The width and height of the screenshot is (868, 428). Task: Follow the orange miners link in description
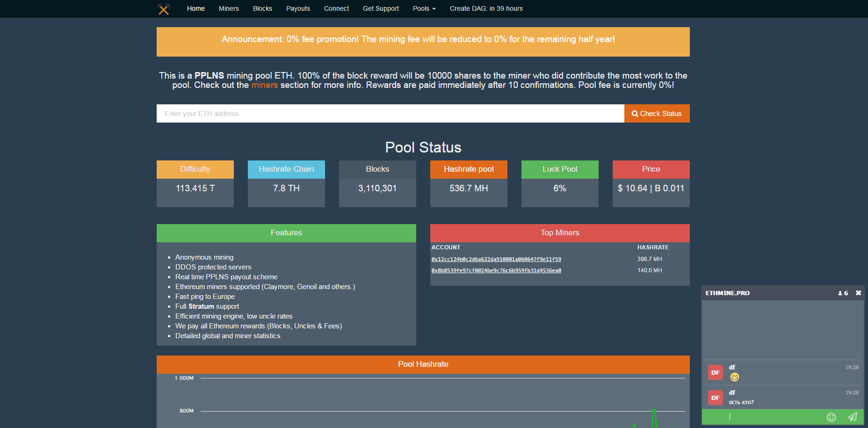click(x=265, y=85)
